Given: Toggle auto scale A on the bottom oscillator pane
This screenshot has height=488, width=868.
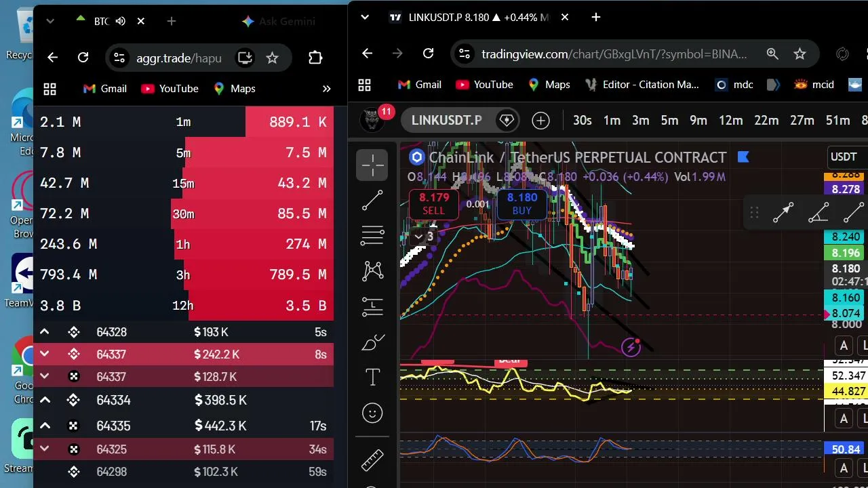Looking at the screenshot, I should [844, 468].
